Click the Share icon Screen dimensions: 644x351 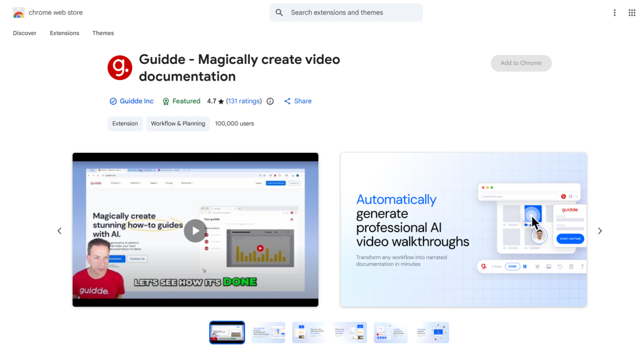point(287,101)
